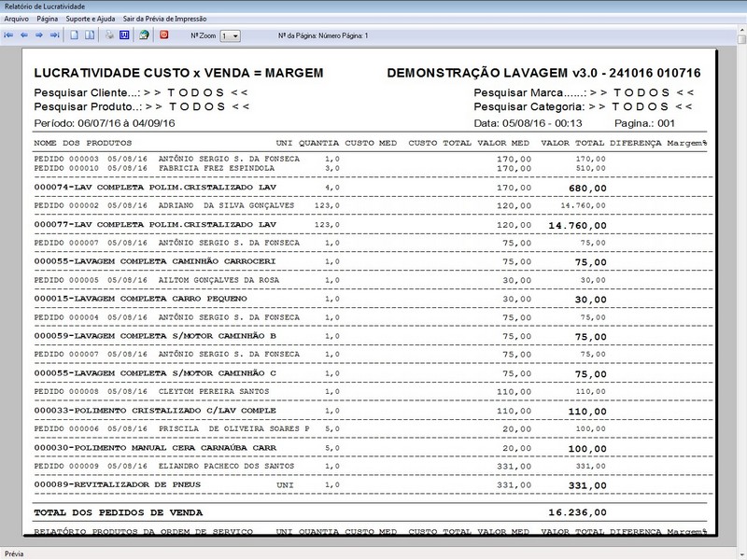Click Pesquisar Categoria TODOS line
The width and height of the screenshot is (747, 560).
click(583, 106)
